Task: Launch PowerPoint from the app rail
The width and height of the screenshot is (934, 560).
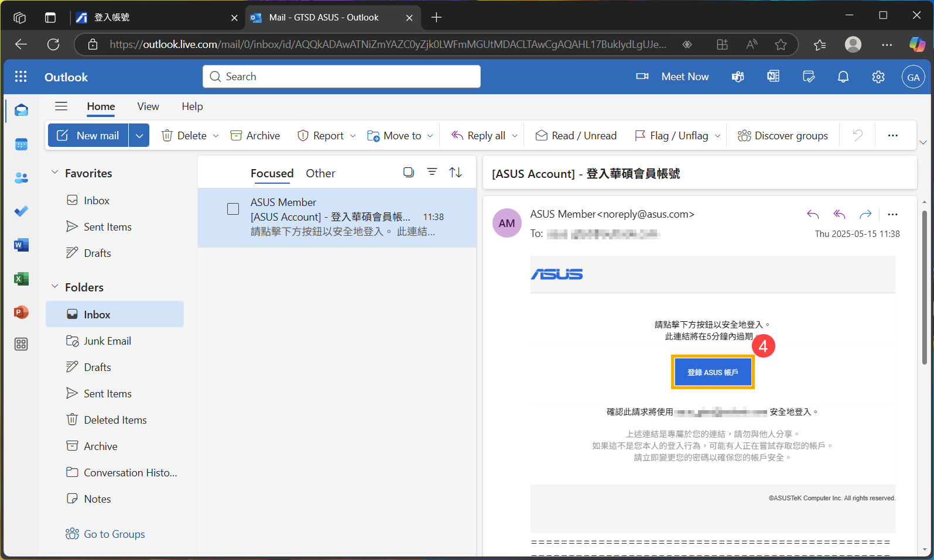Action: coord(21,312)
